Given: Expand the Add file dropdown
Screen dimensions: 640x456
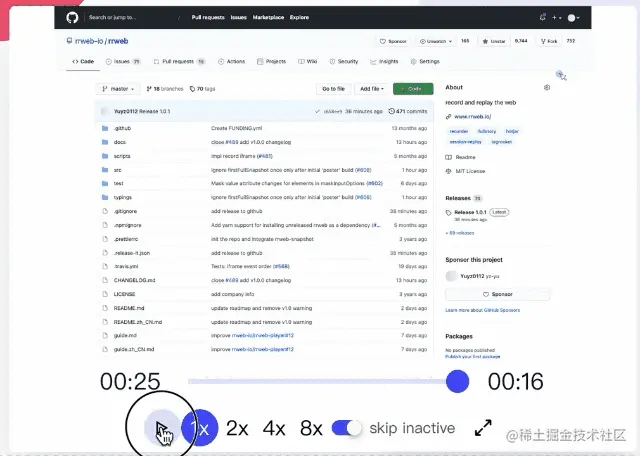Looking at the screenshot, I should click(372, 89).
